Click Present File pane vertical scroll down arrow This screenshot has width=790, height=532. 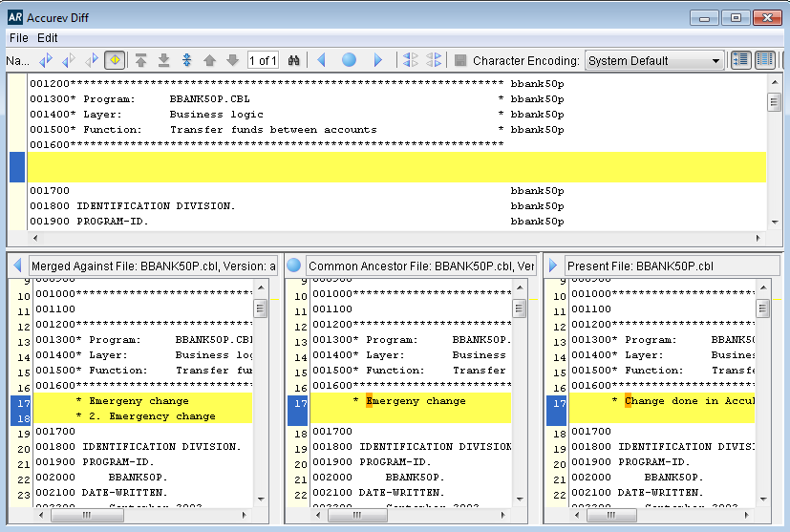point(763,500)
